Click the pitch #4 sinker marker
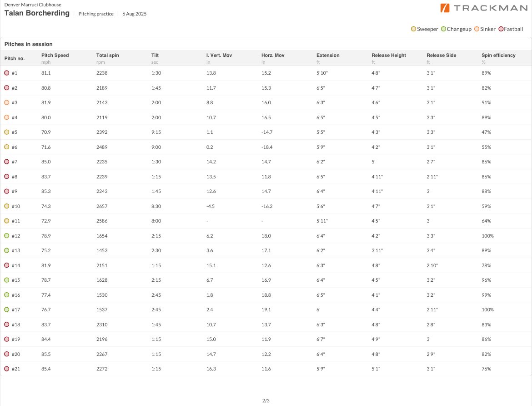The height and width of the screenshot is (406, 532). click(6, 117)
